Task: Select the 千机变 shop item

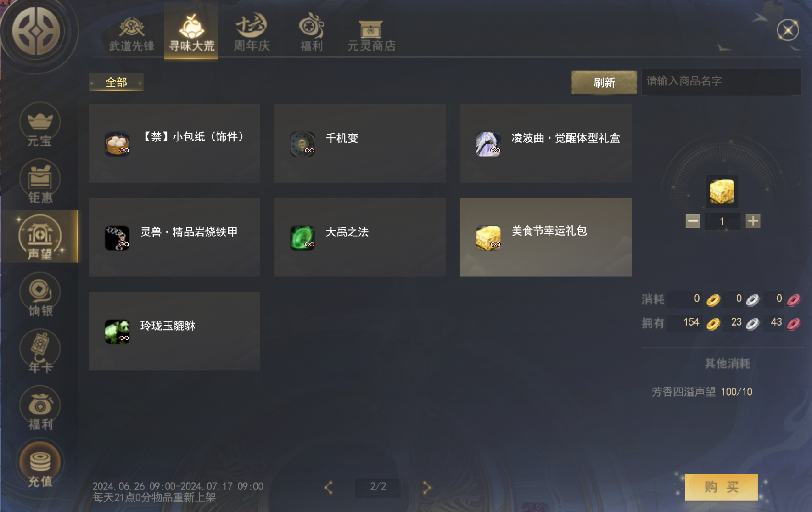Action: coord(360,143)
